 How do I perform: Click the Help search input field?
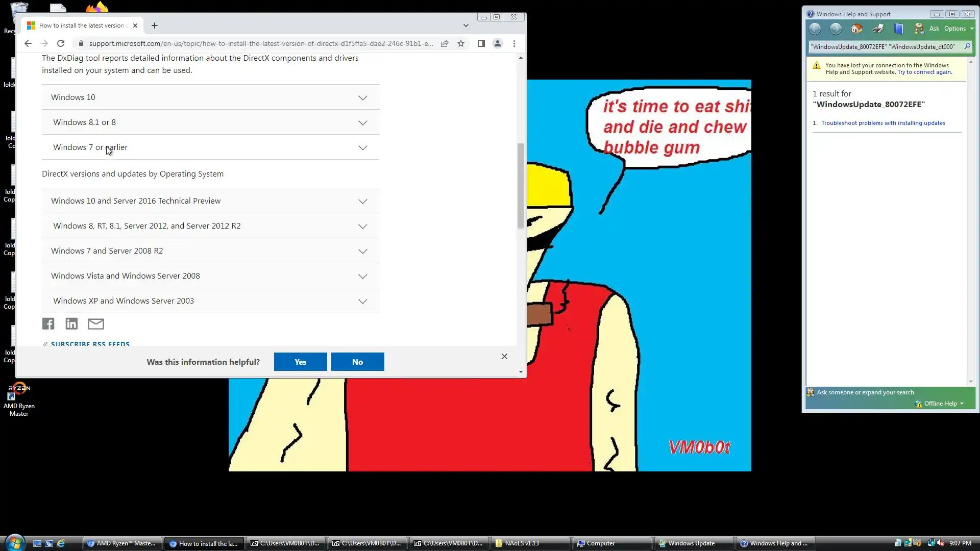click(x=884, y=46)
